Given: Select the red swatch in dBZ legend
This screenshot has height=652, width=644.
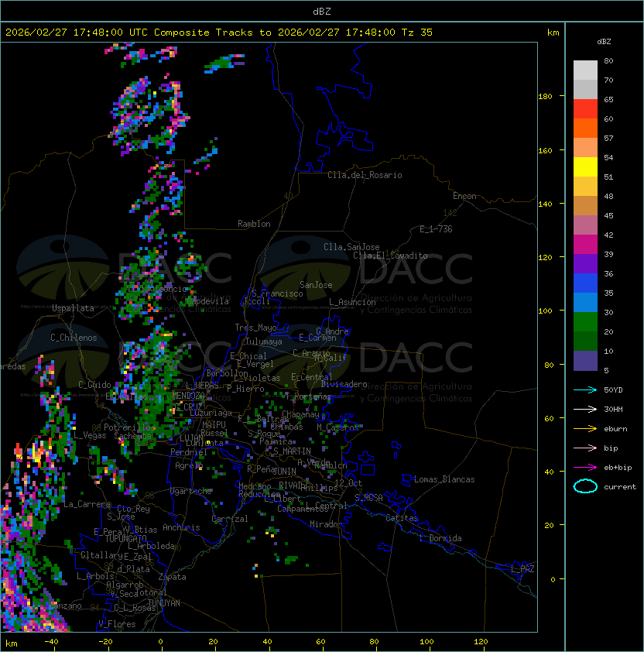Looking at the screenshot, I should pyautogui.click(x=585, y=109).
